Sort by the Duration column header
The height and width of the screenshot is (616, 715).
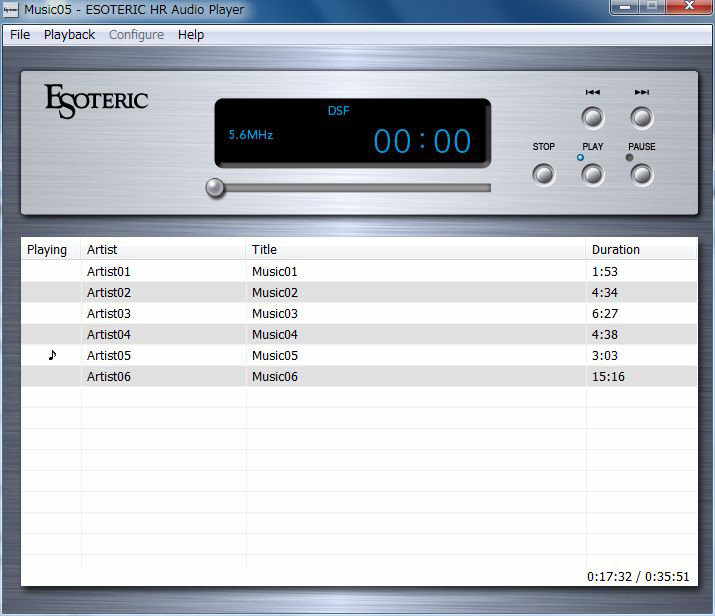click(x=641, y=249)
